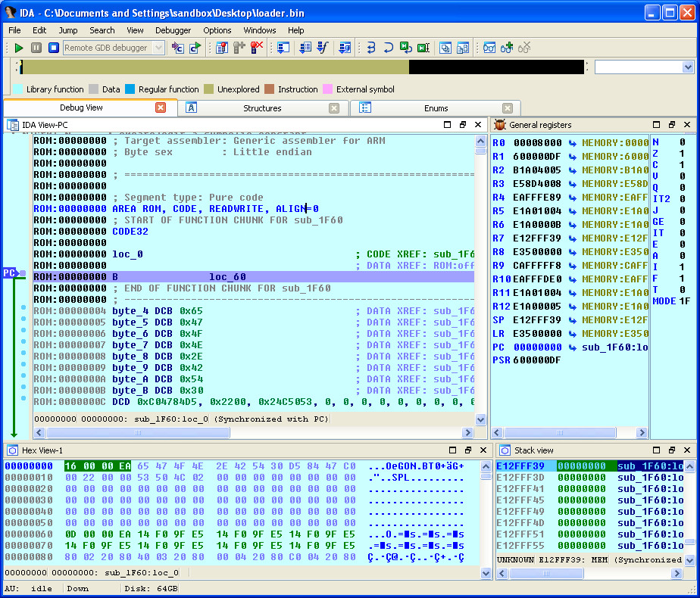Expand the navigation bar combo box
This screenshot has height=598, width=700.
688,67
